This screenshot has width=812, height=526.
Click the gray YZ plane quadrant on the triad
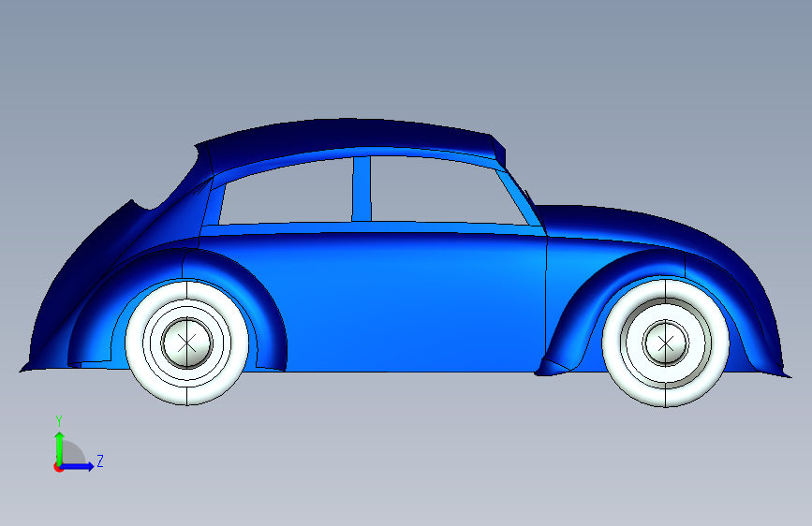74,453
